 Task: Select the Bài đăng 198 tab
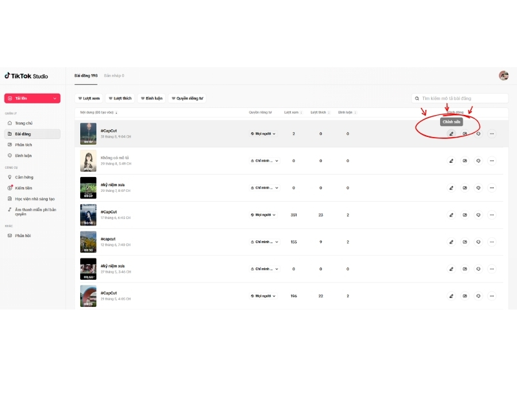[x=86, y=76]
